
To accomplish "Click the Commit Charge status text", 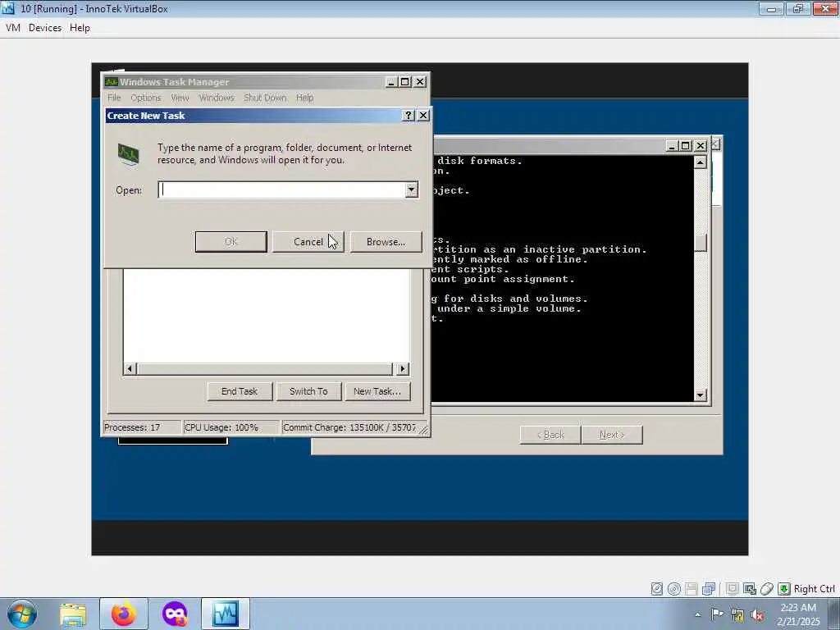I will pyautogui.click(x=349, y=427).
